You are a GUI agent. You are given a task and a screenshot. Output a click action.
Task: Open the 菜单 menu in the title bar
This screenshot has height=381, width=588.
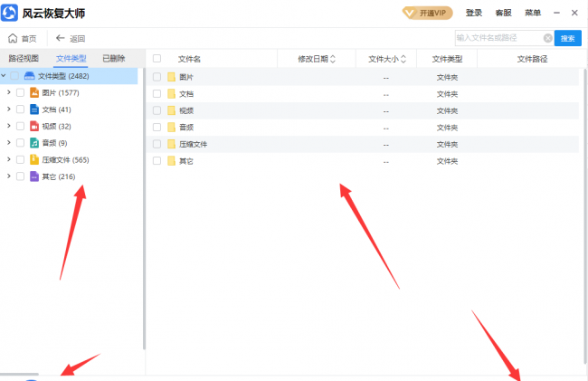[x=533, y=13]
